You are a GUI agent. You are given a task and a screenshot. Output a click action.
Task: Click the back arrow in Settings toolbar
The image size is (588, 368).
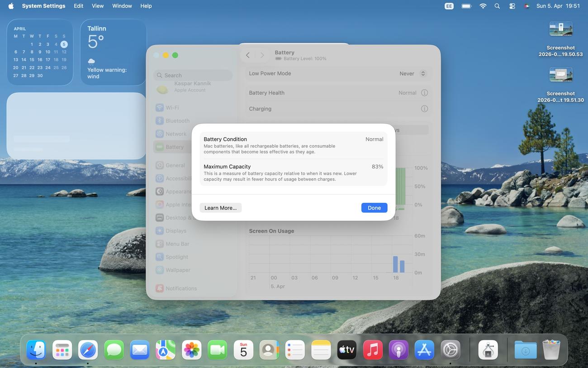(x=248, y=55)
